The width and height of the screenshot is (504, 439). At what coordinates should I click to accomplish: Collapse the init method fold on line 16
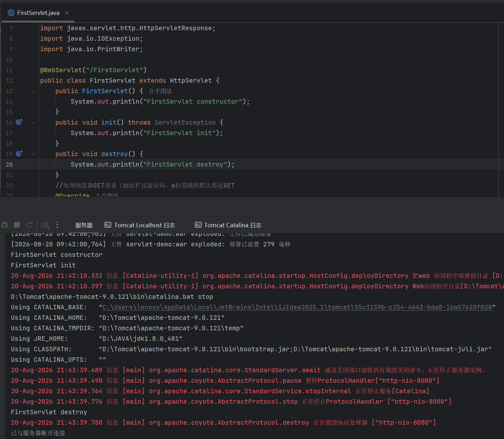click(32, 122)
